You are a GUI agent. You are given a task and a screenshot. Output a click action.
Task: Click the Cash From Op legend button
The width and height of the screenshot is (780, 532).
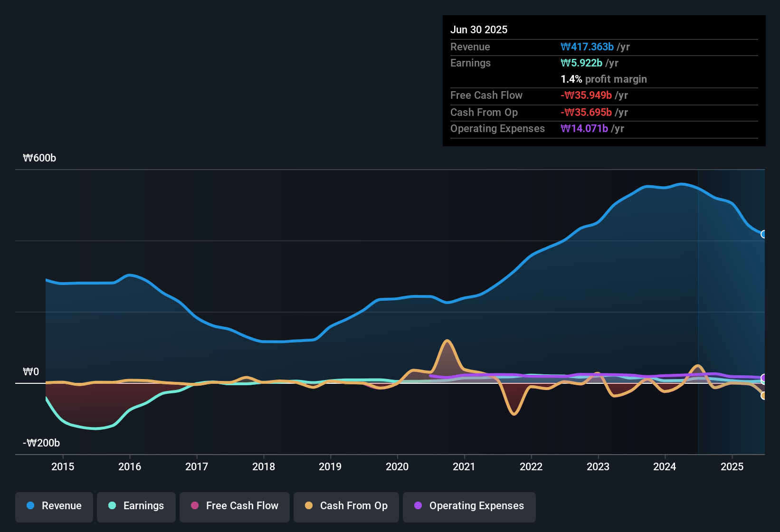[346, 506]
